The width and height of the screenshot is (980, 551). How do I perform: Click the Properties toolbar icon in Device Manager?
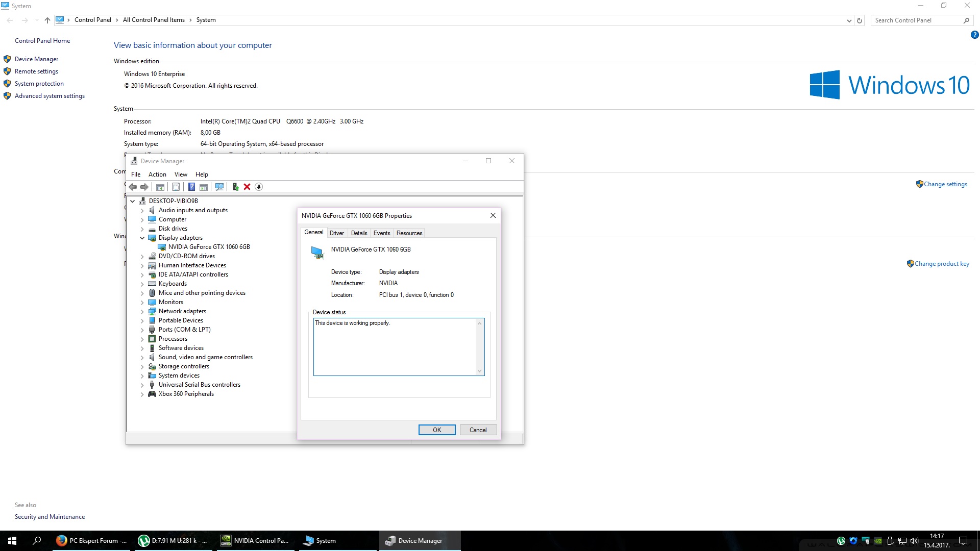pos(176,187)
